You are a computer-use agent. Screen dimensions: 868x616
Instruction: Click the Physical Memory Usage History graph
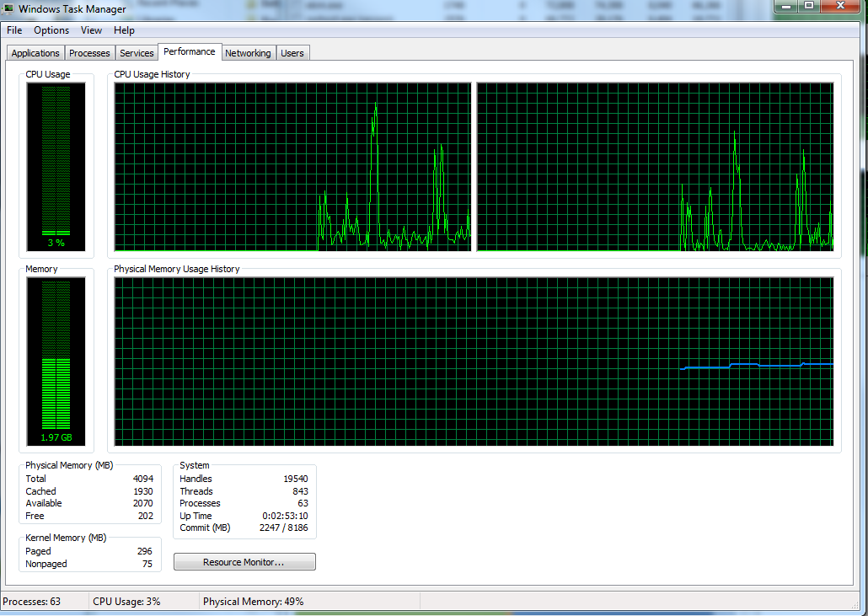(474, 362)
